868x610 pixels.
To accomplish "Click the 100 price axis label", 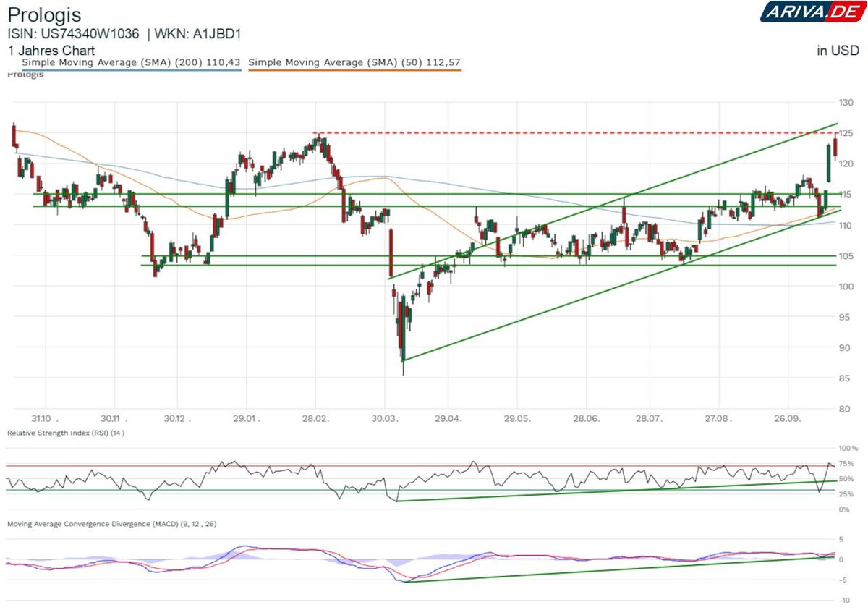I will pyautogui.click(x=846, y=287).
